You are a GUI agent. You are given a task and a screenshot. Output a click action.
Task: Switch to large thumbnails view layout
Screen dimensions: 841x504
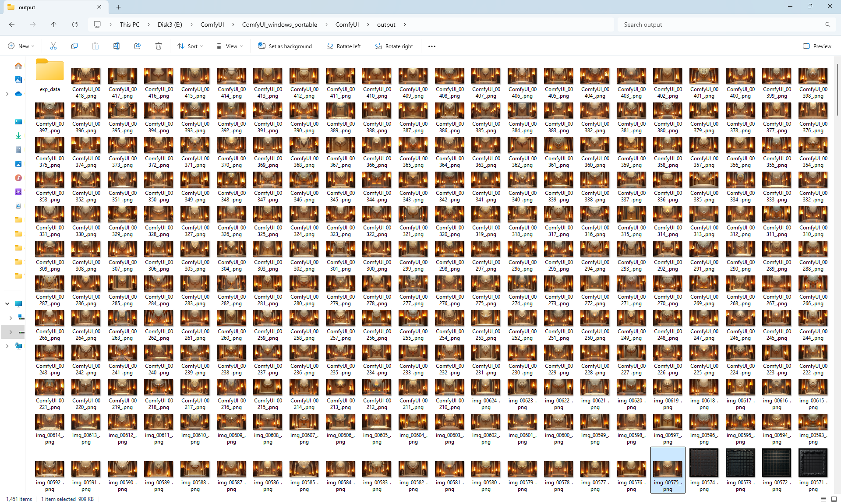click(x=834, y=499)
